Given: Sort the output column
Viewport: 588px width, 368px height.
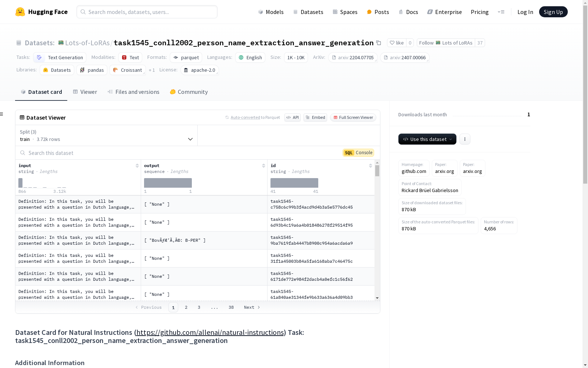Looking at the screenshot, I should pyautogui.click(x=263, y=166).
